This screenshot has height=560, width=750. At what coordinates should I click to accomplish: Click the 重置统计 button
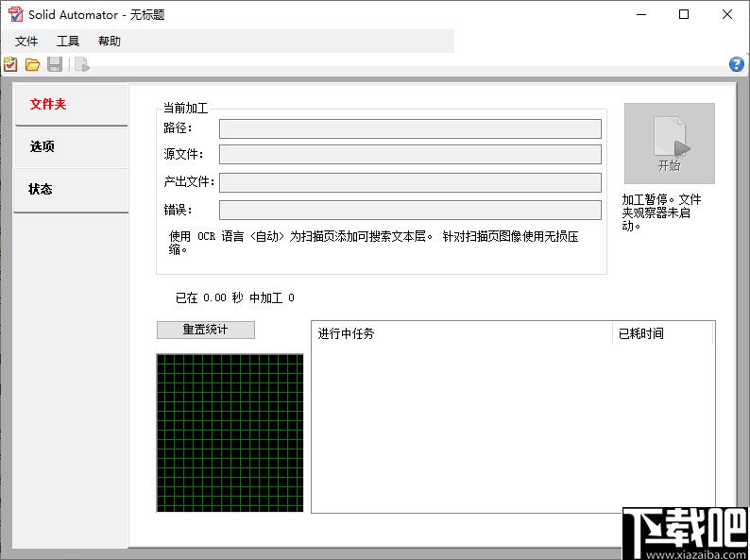(x=206, y=330)
